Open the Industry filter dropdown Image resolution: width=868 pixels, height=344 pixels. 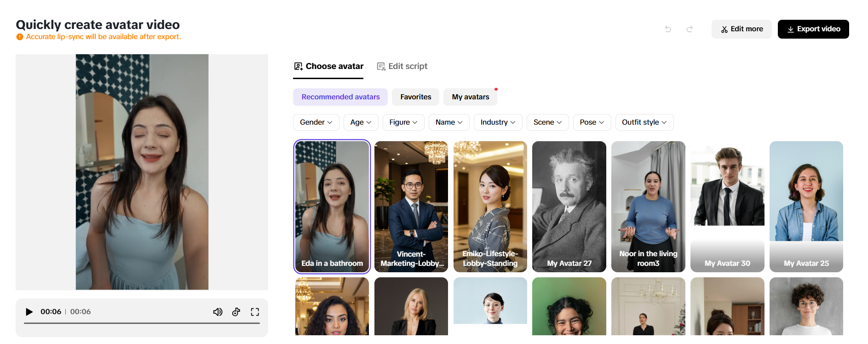click(498, 122)
